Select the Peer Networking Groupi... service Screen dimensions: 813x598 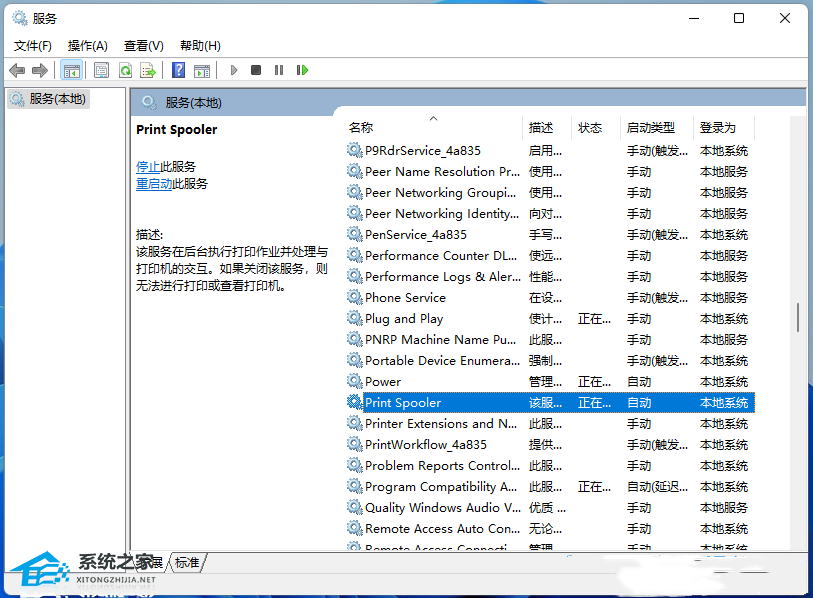point(550,192)
